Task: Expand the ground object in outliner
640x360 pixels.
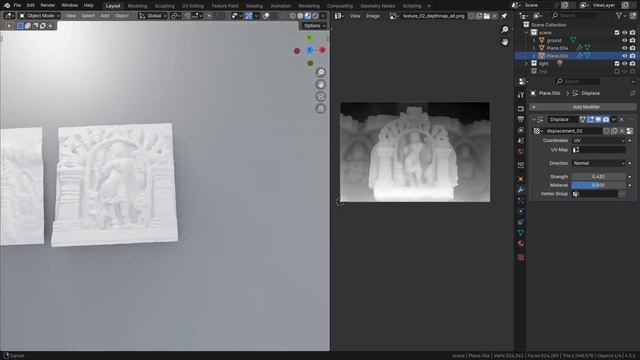Action: coord(534,40)
